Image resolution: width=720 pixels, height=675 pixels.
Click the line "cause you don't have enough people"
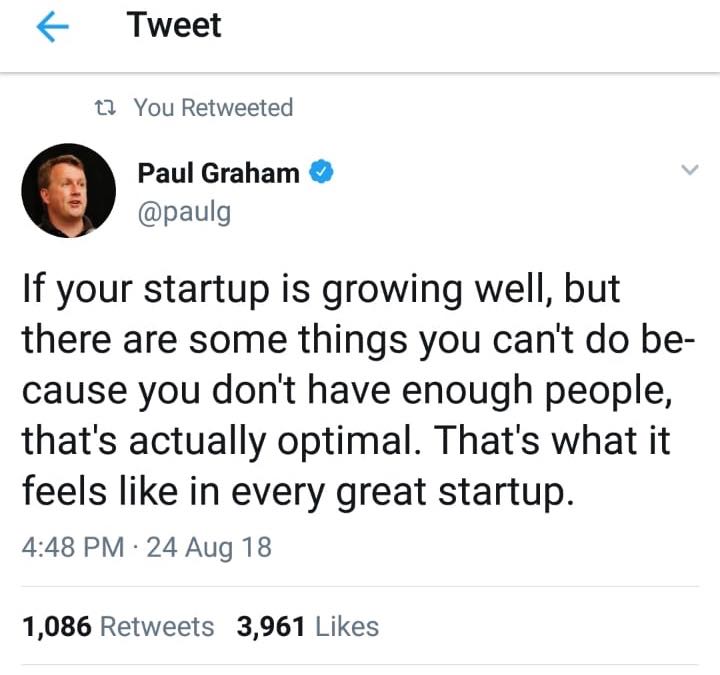[342, 391]
